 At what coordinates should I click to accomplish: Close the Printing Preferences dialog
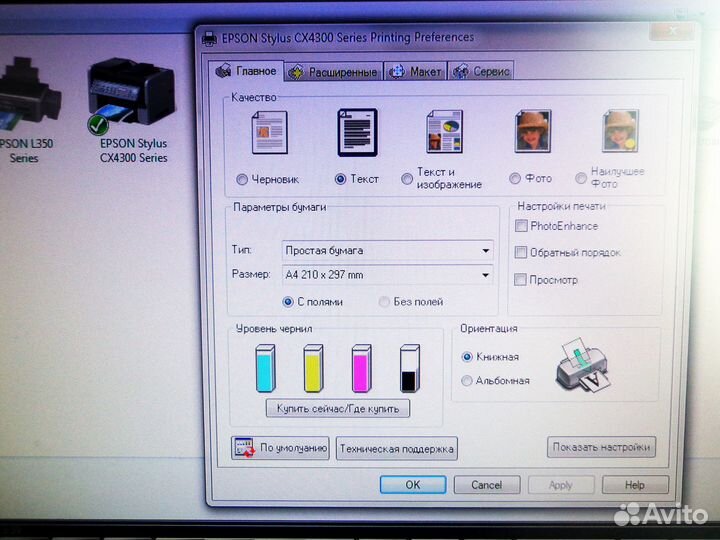tap(672, 32)
